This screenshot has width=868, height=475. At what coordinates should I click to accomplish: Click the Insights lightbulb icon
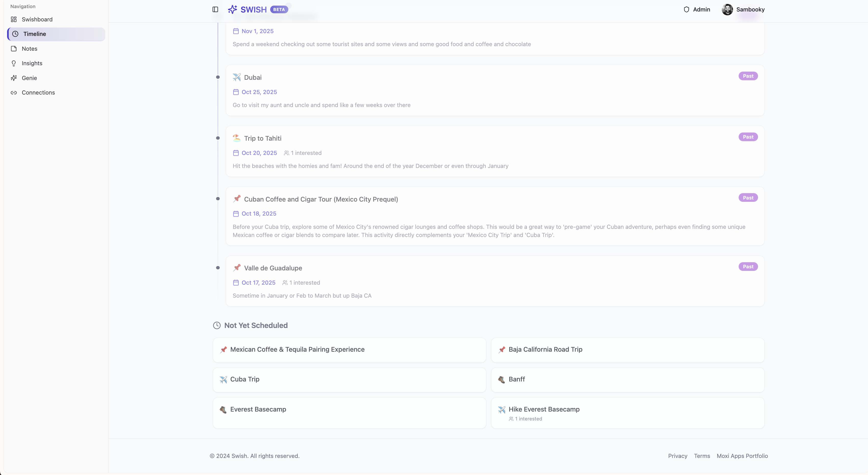tap(14, 63)
